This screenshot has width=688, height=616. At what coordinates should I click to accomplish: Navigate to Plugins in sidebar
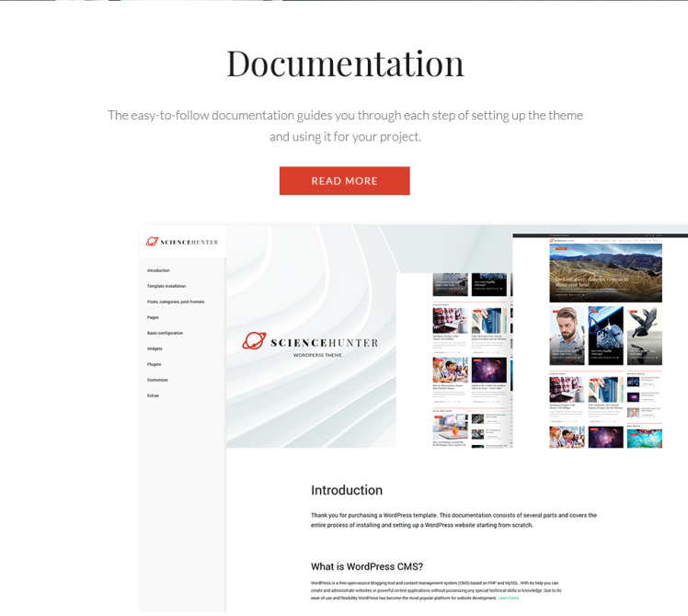click(155, 364)
